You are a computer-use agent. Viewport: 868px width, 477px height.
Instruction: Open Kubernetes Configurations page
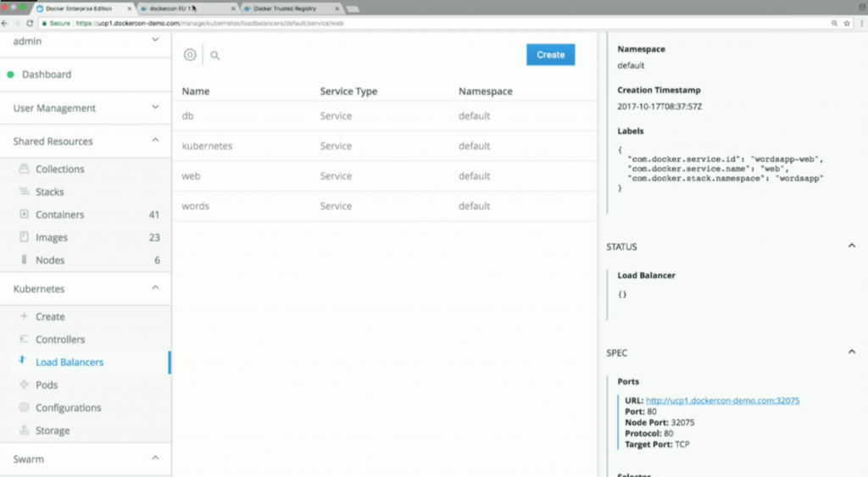tap(68, 408)
